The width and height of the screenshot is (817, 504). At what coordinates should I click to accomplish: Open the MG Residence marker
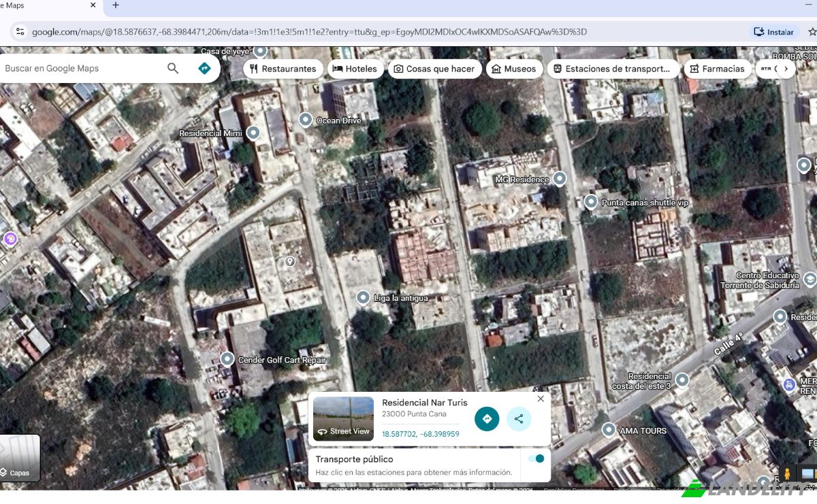tap(559, 178)
